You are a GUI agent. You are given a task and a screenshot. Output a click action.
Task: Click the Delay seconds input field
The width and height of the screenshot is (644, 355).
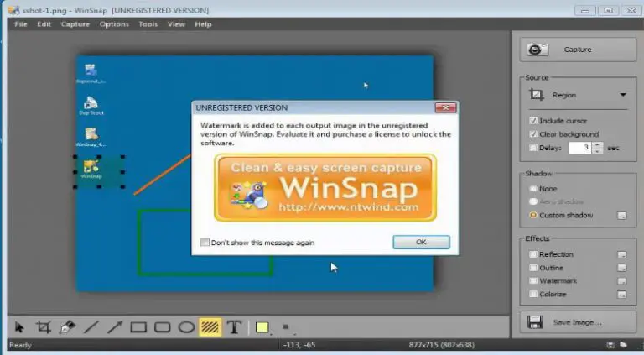(580, 148)
